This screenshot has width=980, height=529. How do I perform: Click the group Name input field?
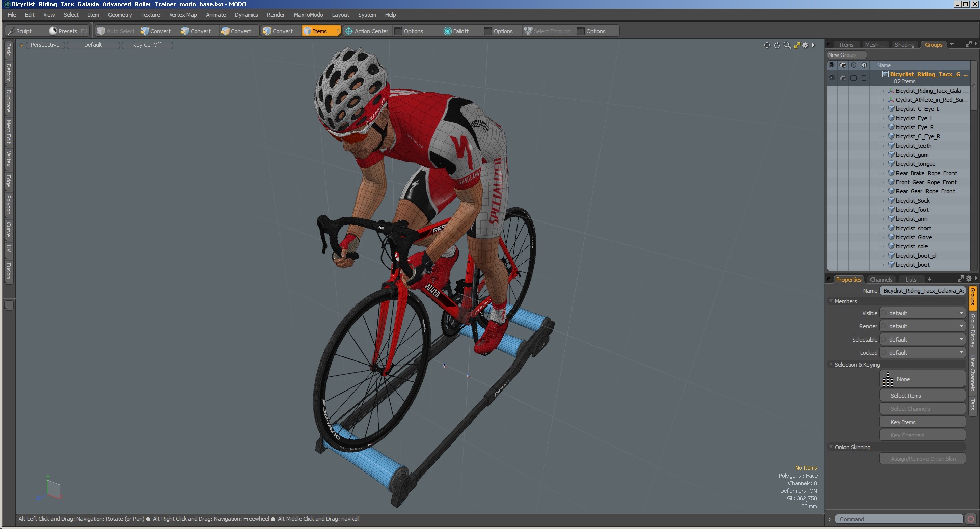(x=922, y=291)
